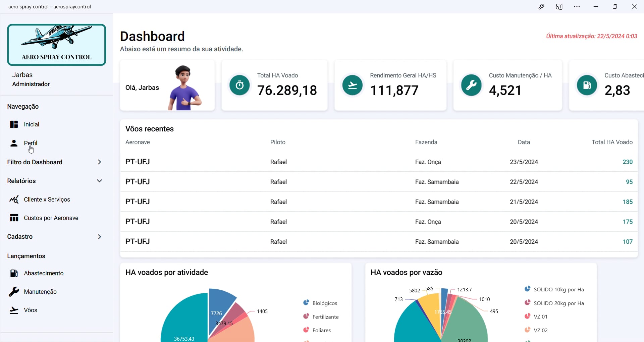Toggle the VZ 02 legend entry

tap(536, 330)
